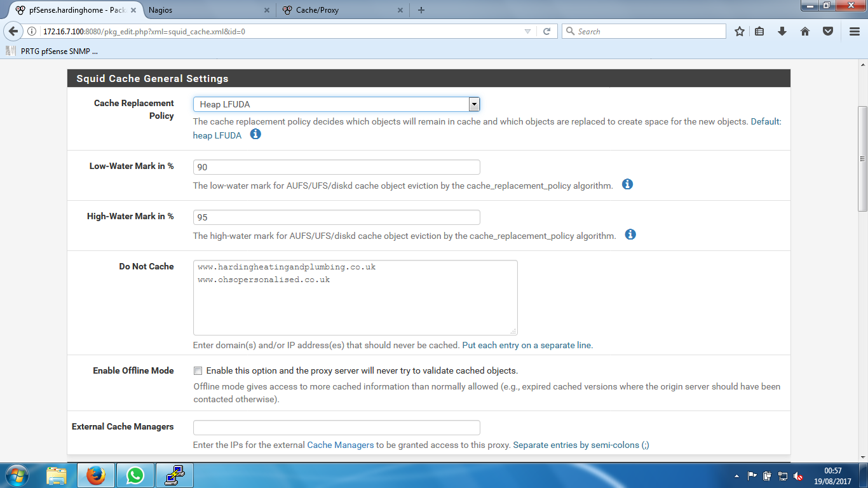Open Windows Explorer from the taskbar

pyautogui.click(x=57, y=475)
